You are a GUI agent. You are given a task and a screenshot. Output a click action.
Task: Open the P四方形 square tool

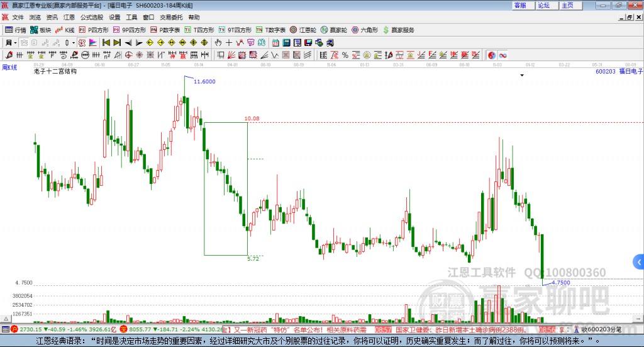coord(94,30)
